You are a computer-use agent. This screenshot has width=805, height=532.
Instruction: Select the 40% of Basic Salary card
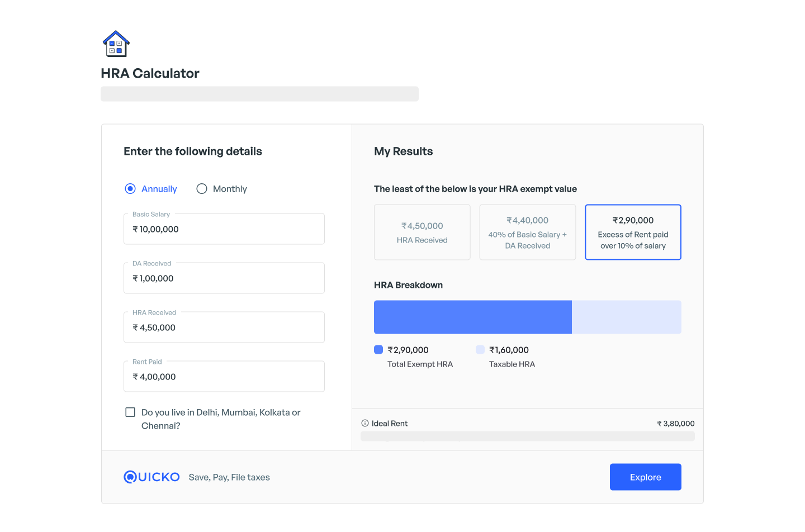(527, 232)
